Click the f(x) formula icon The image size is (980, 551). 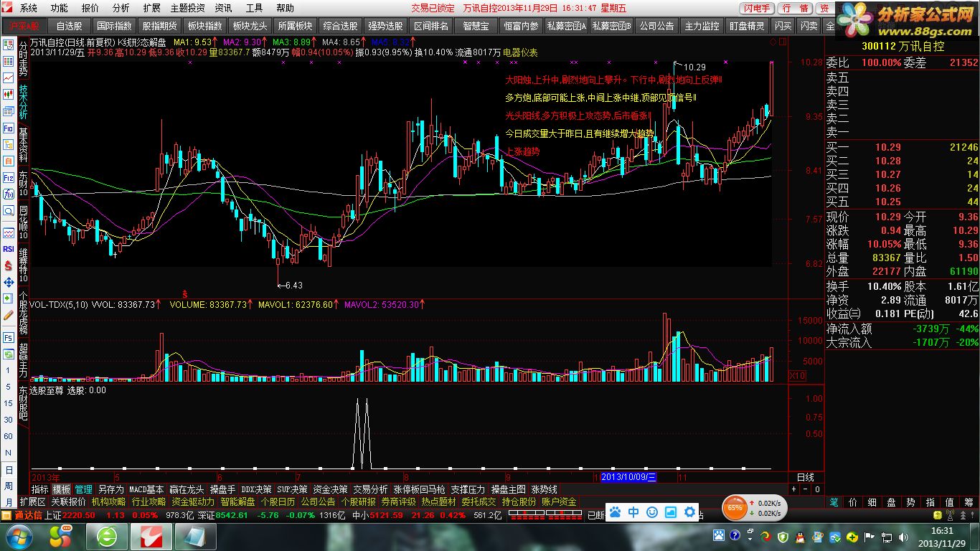[x=9, y=194]
